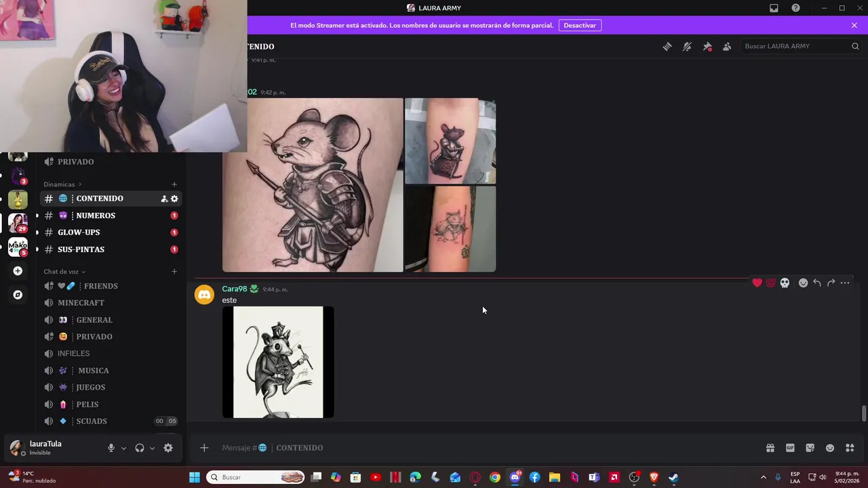Open large mouse knight tattoo image
The image size is (868, 488).
(313, 185)
